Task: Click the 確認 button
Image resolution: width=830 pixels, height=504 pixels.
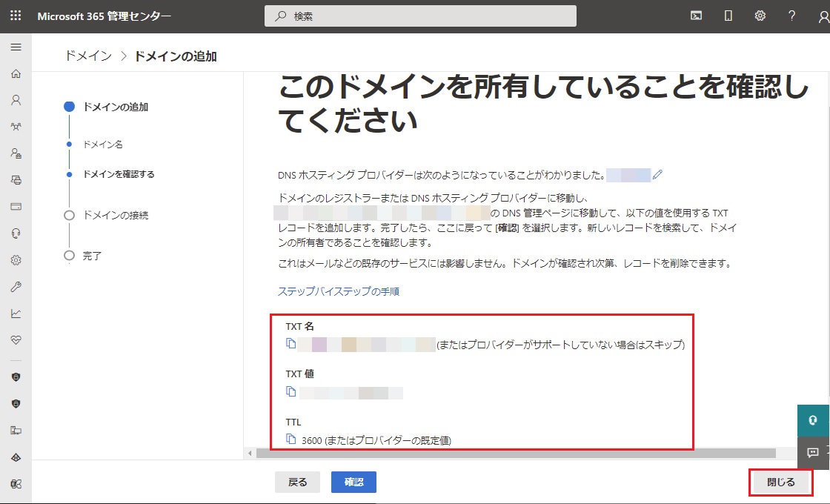Action: [x=353, y=482]
